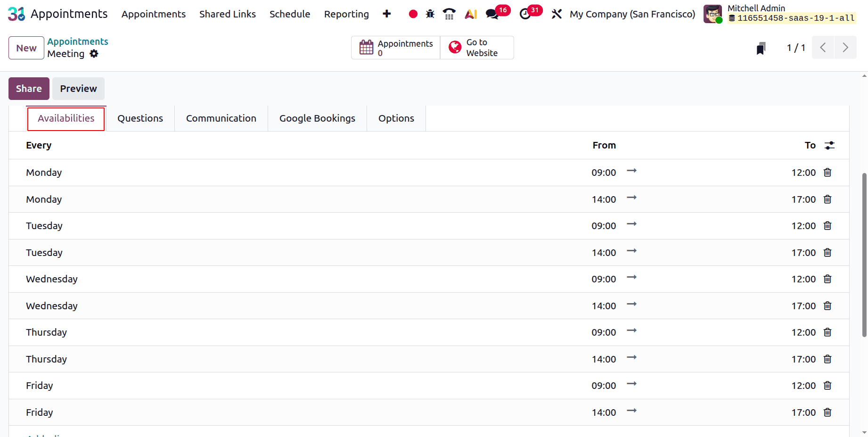Delete the Wednesday 09:00 to 12:00 row
The height and width of the screenshot is (437, 868).
827,279
